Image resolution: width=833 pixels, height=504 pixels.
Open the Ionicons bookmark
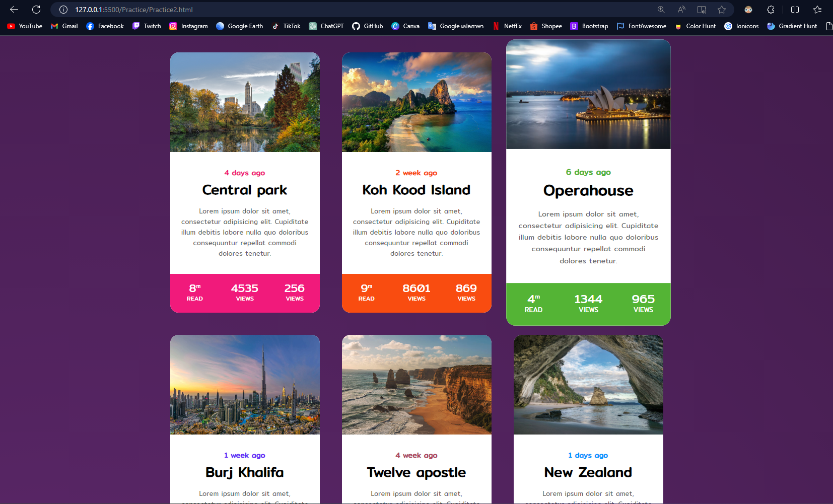[741, 26]
